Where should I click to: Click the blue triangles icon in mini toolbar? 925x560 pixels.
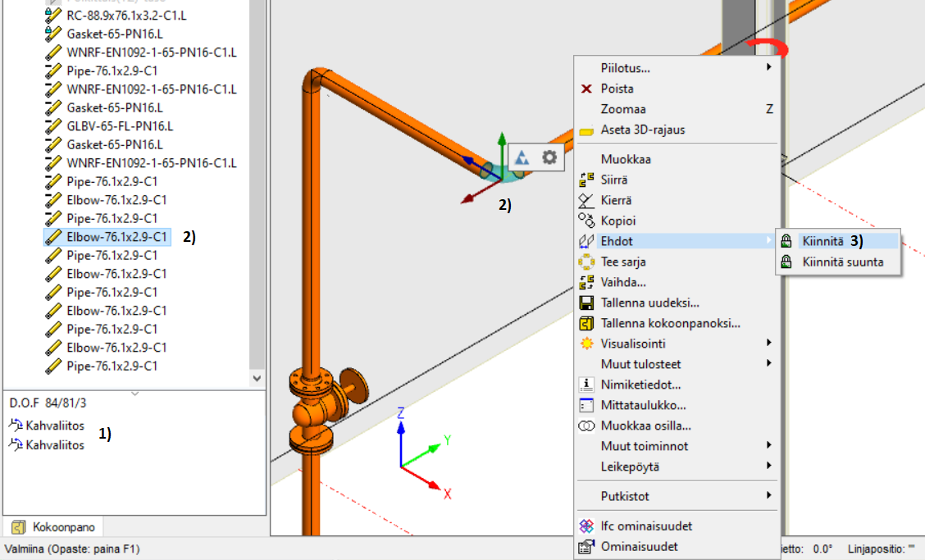pyautogui.click(x=522, y=157)
